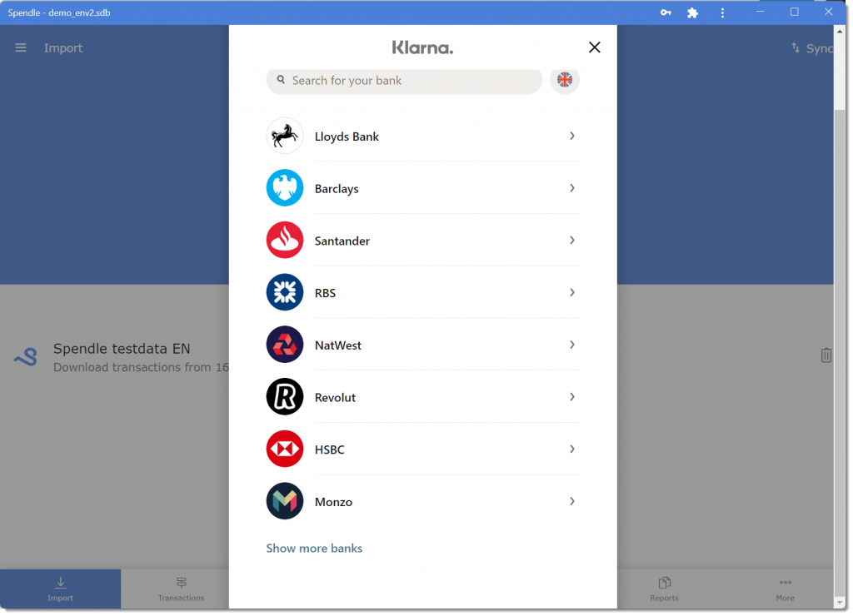
Task: Expand the Lloyds Bank chevron
Action: click(571, 136)
